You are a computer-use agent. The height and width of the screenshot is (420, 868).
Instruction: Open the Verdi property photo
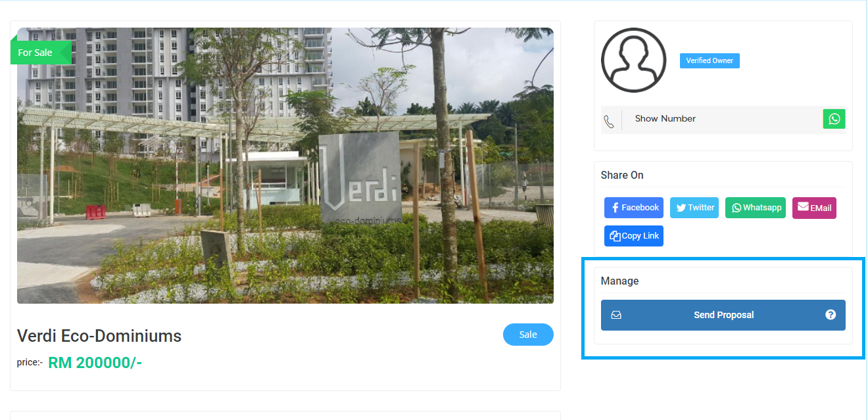285,166
